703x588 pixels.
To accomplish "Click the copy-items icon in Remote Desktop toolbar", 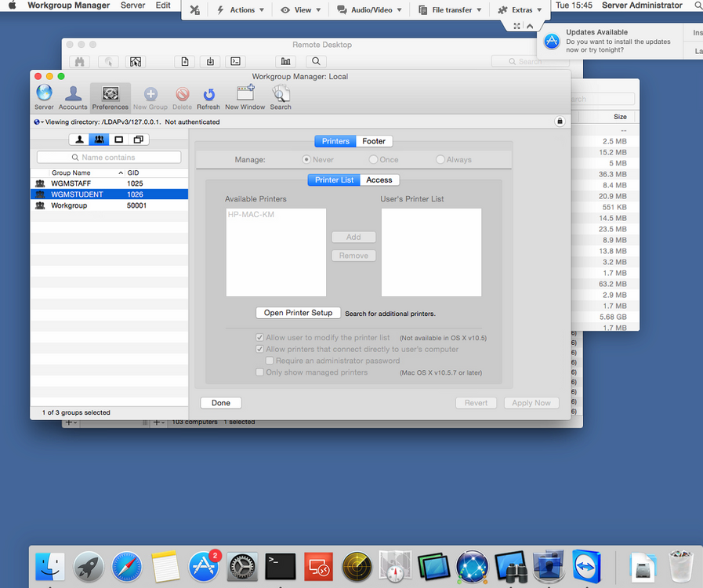I will [x=185, y=61].
